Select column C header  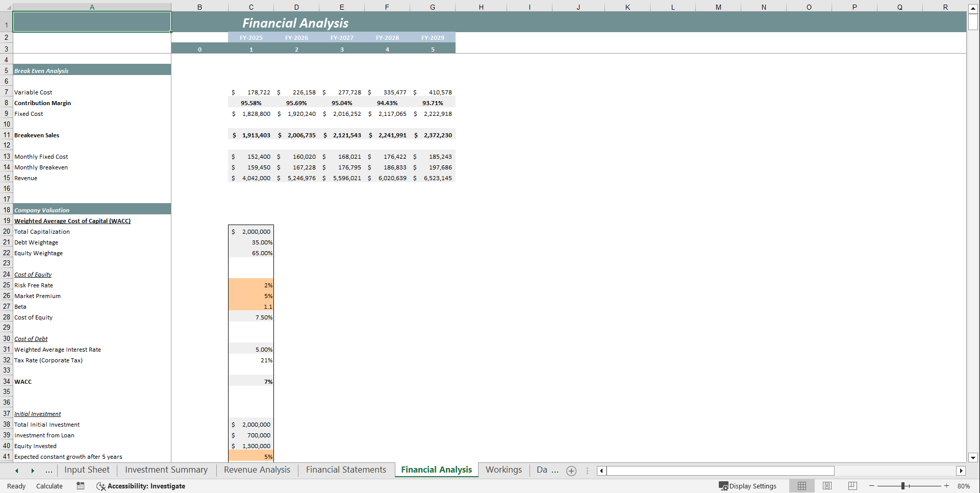(250, 7)
